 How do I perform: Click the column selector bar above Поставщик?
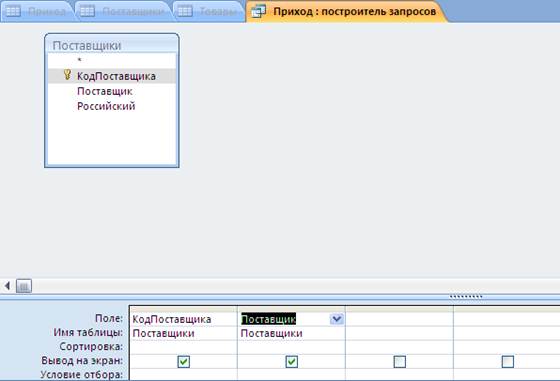pyautogui.click(x=291, y=309)
